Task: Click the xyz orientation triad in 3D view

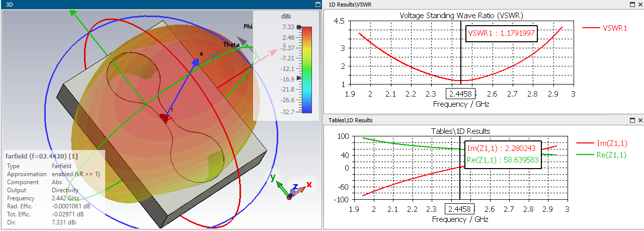Action: tap(291, 187)
